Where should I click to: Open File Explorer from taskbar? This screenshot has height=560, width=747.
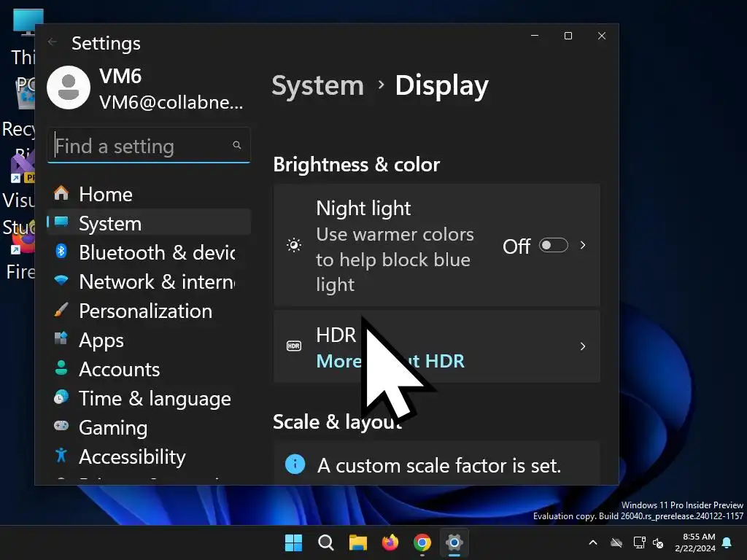click(357, 542)
